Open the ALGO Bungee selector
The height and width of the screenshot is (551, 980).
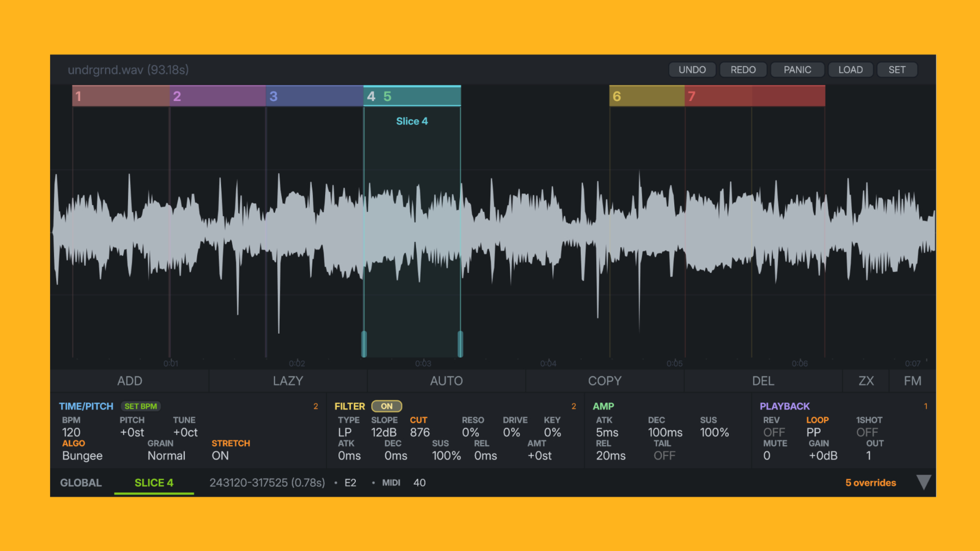[x=82, y=456]
